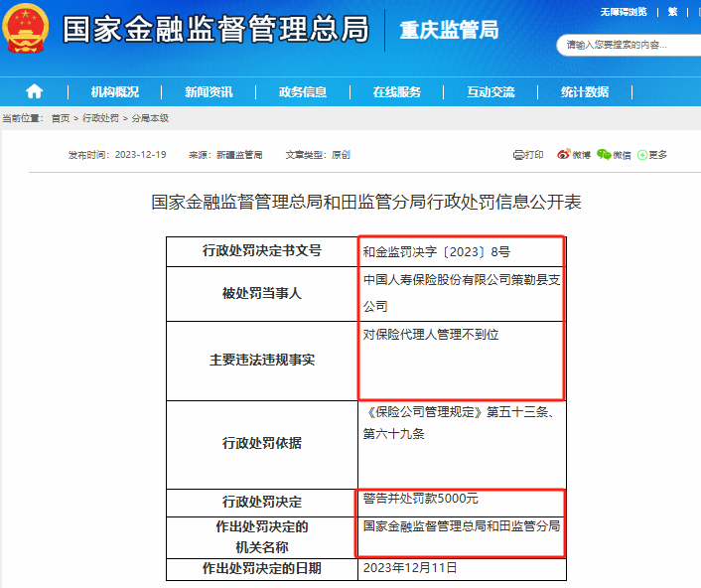Screen dimensions: 701x588
Task: Click row header 行政处罚依据
Action: [x=262, y=444]
